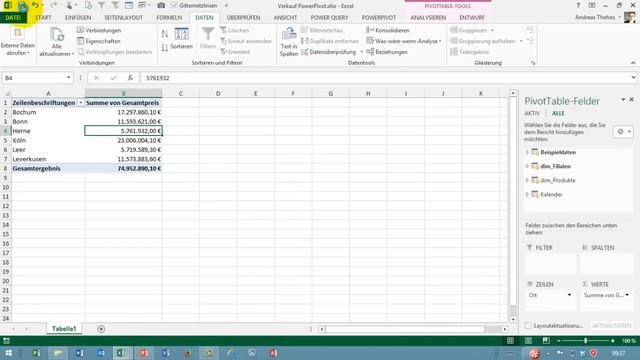Collapse the ribbon
The image size is (640, 360).
pos(633,63)
